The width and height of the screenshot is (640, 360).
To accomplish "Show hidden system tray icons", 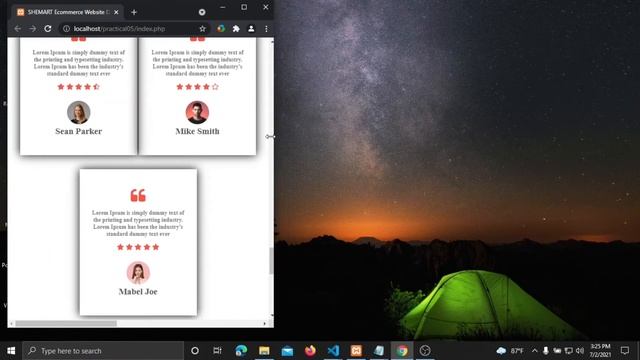I will tap(534, 351).
